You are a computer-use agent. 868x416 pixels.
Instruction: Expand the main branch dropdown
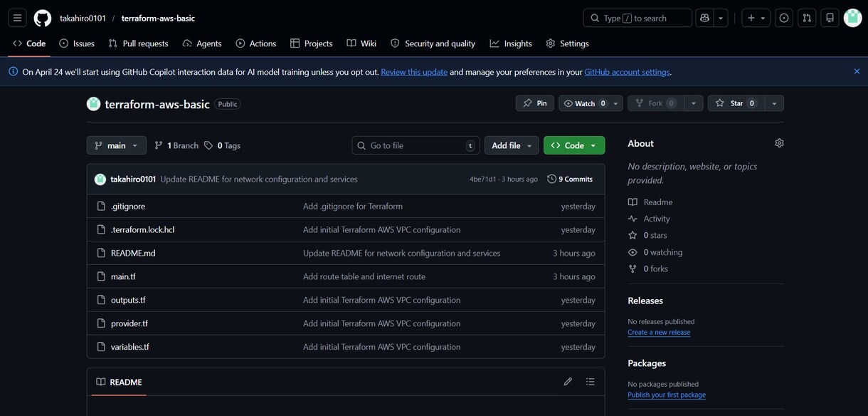[117, 145]
